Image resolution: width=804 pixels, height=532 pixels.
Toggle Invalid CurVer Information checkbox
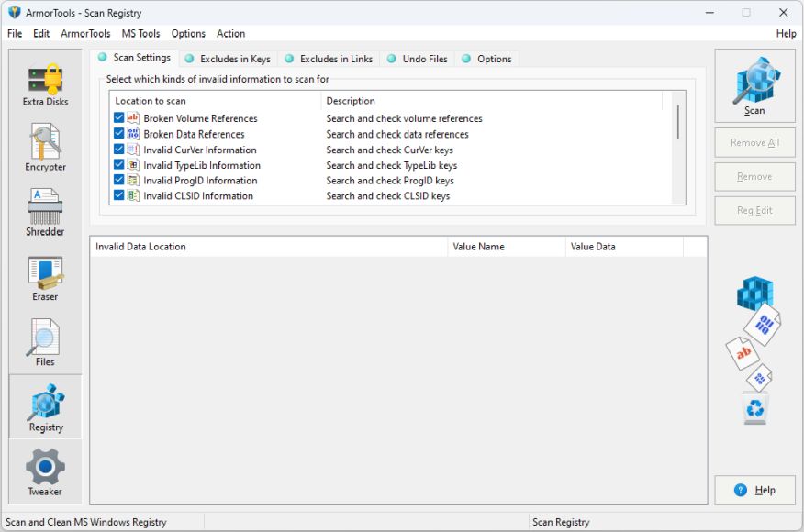point(119,150)
